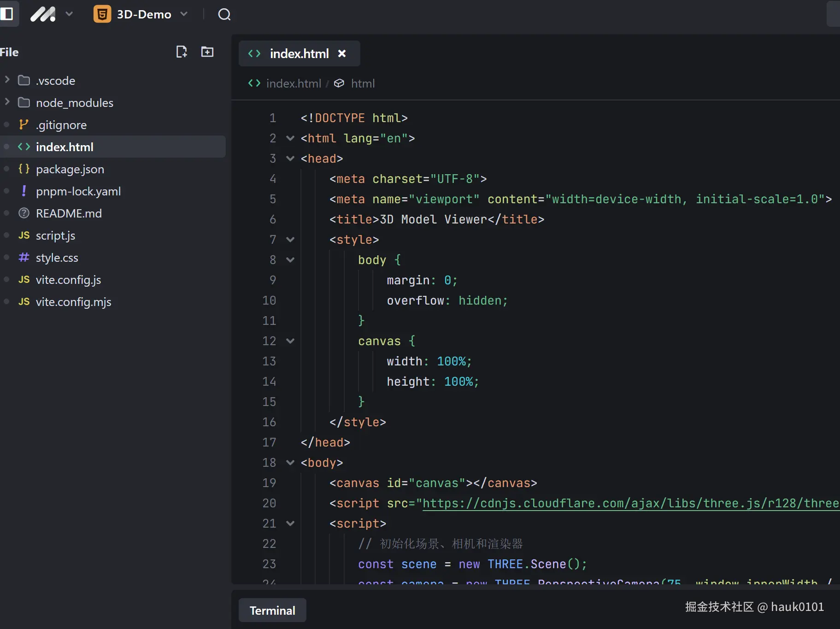Collapse the head tag fold on line 3
This screenshot has width=840, height=629.
(290, 159)
